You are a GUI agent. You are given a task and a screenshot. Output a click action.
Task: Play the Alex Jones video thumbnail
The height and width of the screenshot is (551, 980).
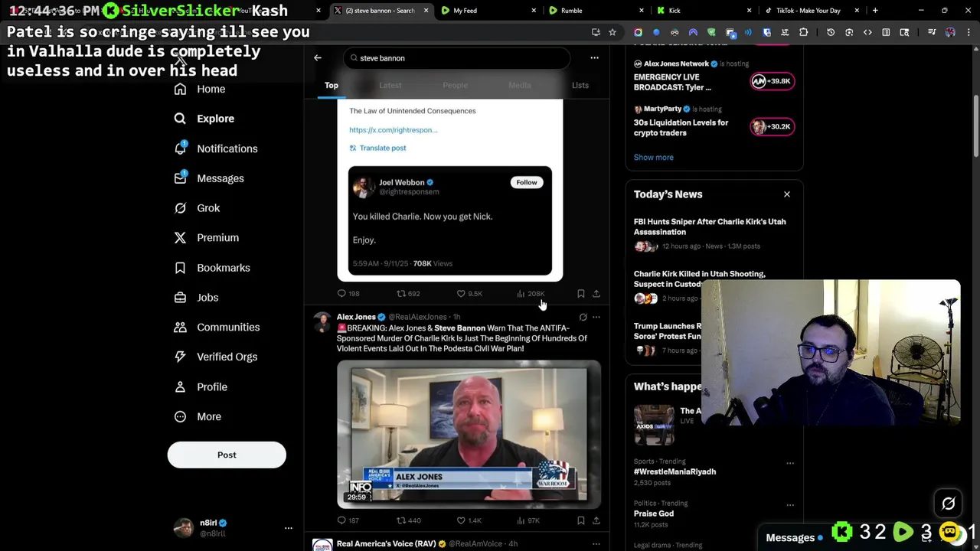click(469, 435)
